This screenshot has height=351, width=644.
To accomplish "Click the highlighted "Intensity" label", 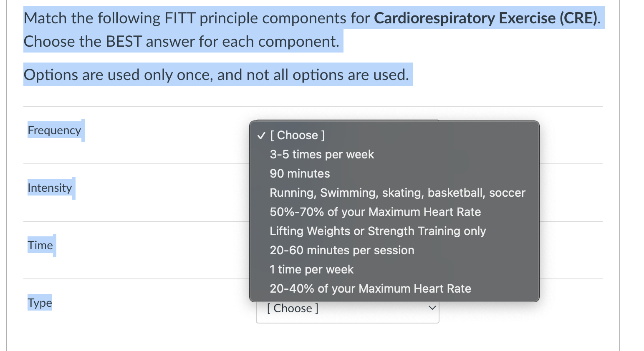I will [x=50, y=188].
